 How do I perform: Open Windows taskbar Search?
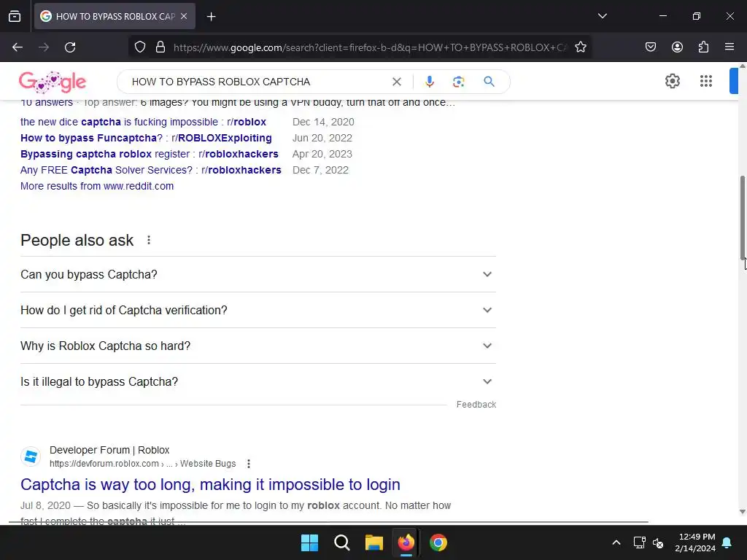341,542
